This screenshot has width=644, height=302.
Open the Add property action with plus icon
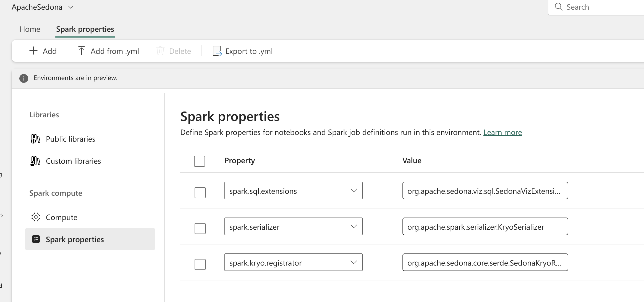pyautogui.click(x=33, y=51)
